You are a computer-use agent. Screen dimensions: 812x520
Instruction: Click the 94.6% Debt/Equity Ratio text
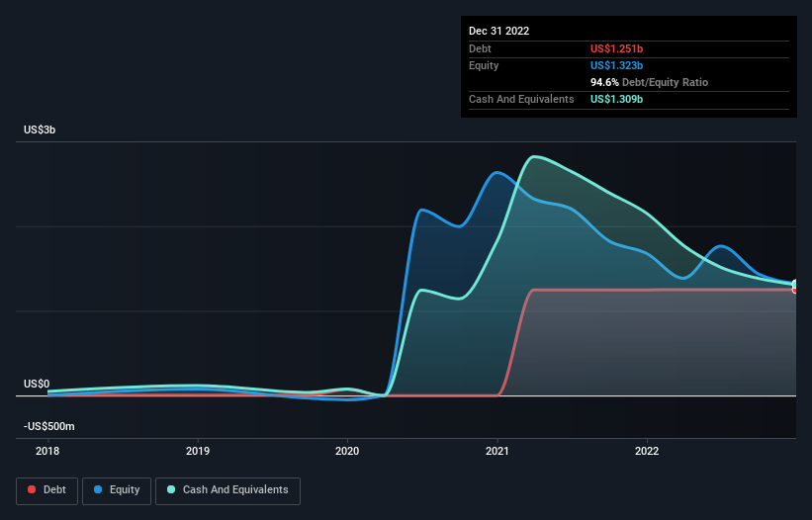tap(649, 82)
